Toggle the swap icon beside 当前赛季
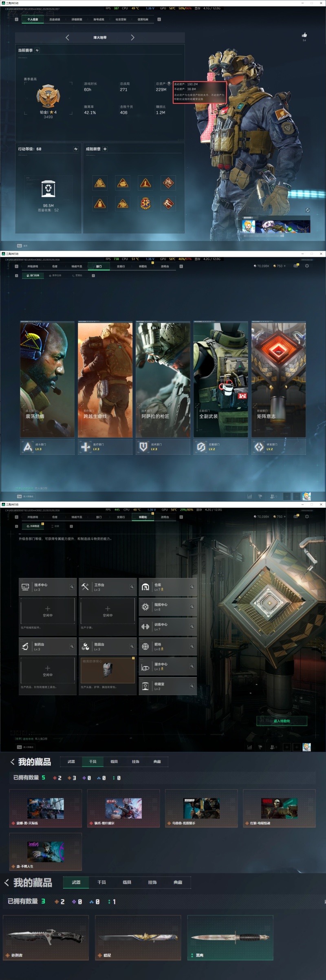 coord(37,51)
